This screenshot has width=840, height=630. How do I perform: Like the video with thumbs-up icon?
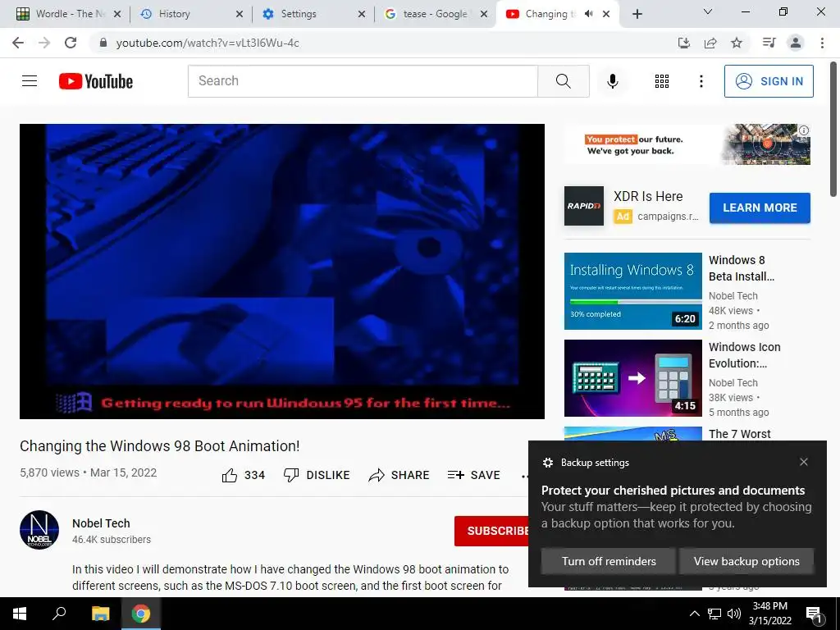[230, 475]
